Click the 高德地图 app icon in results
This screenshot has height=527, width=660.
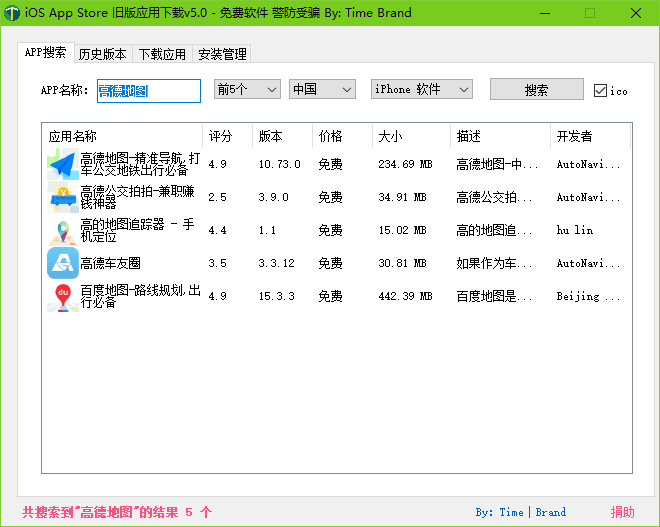tap(63, 164)
